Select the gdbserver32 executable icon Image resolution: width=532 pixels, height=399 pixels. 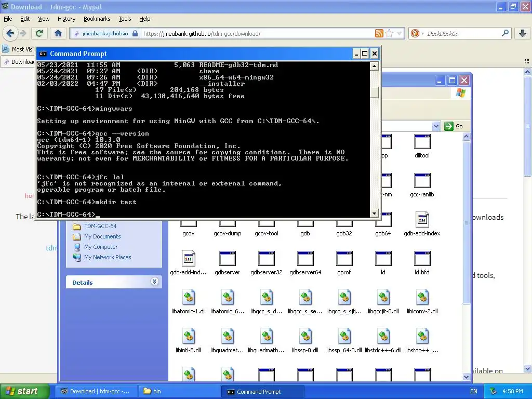267,259
